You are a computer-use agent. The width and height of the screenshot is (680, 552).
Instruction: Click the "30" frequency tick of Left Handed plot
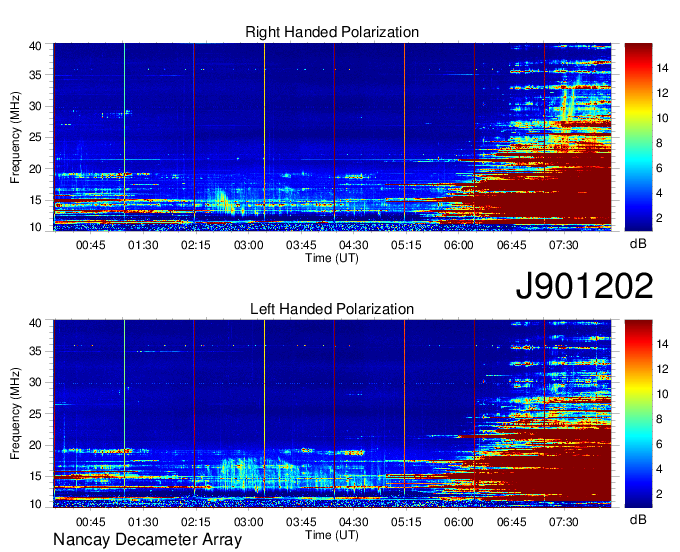pos(36,382)
